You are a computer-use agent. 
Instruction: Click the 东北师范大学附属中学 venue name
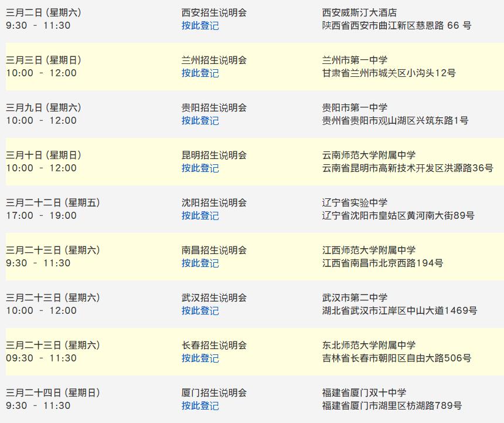click(x=369, y=345)
